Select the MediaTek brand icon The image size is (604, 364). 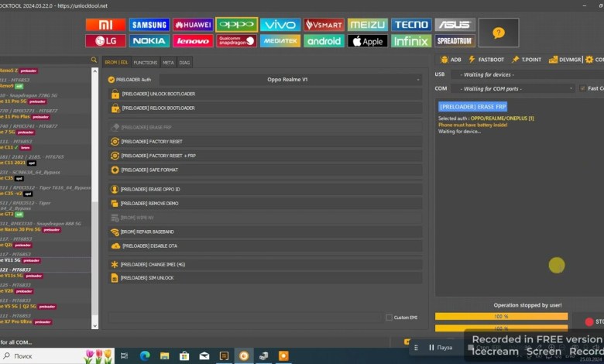click(x=280, y=40)
